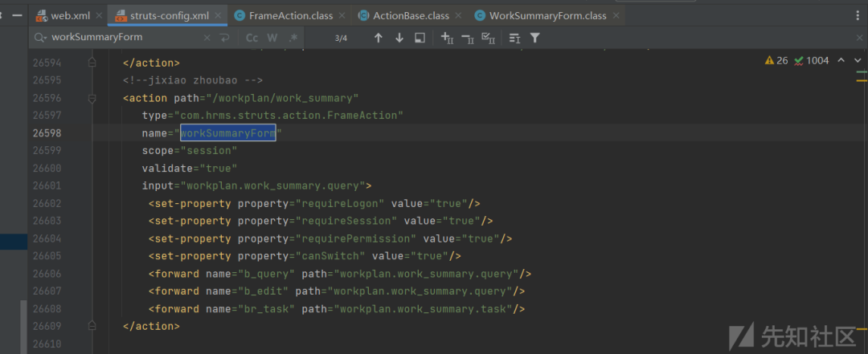Toggle Words (W) search option

pos(272,38)
